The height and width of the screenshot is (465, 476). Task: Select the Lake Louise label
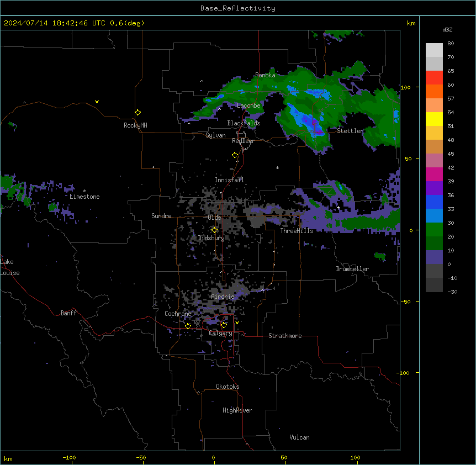(10, 267)
